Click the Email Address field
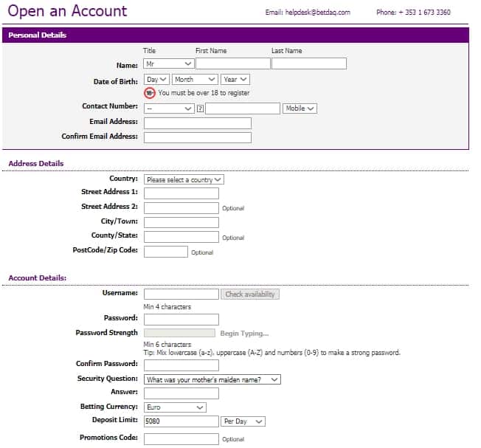The width and height of the screenshot is (481, 448). tap(197, 123)
